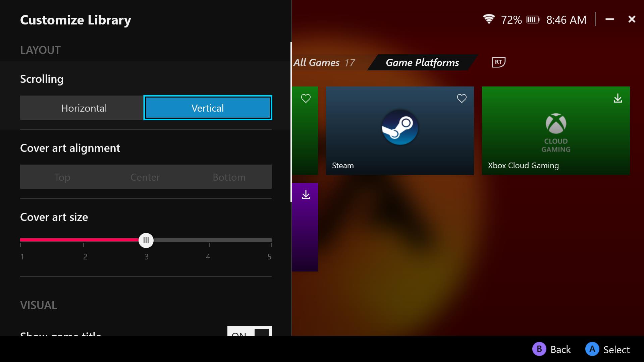This screenshot has height=362, width=644.
Task: Select Horizontal scrolling option
Action: (82, 108)
